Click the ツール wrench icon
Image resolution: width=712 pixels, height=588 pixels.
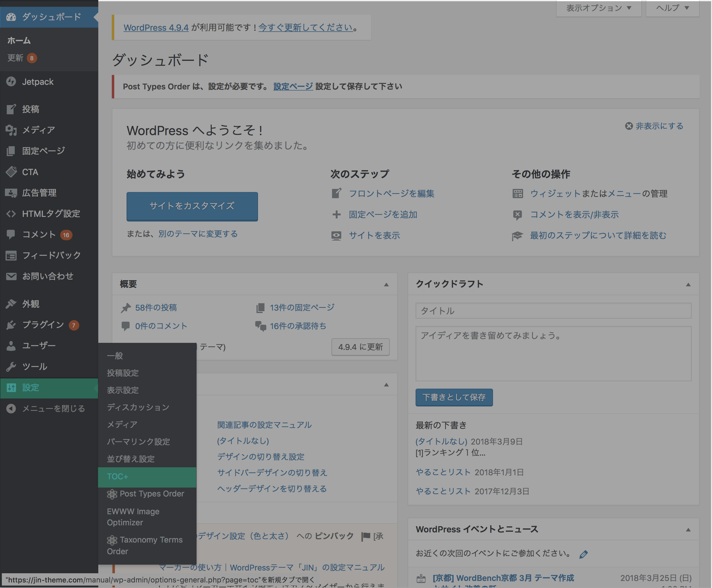pos(11,367)
